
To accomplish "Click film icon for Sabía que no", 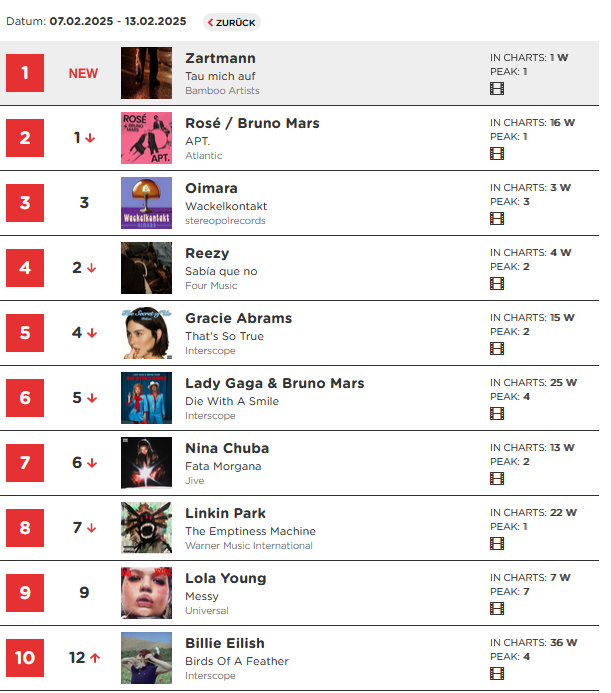I will [496, 284].
